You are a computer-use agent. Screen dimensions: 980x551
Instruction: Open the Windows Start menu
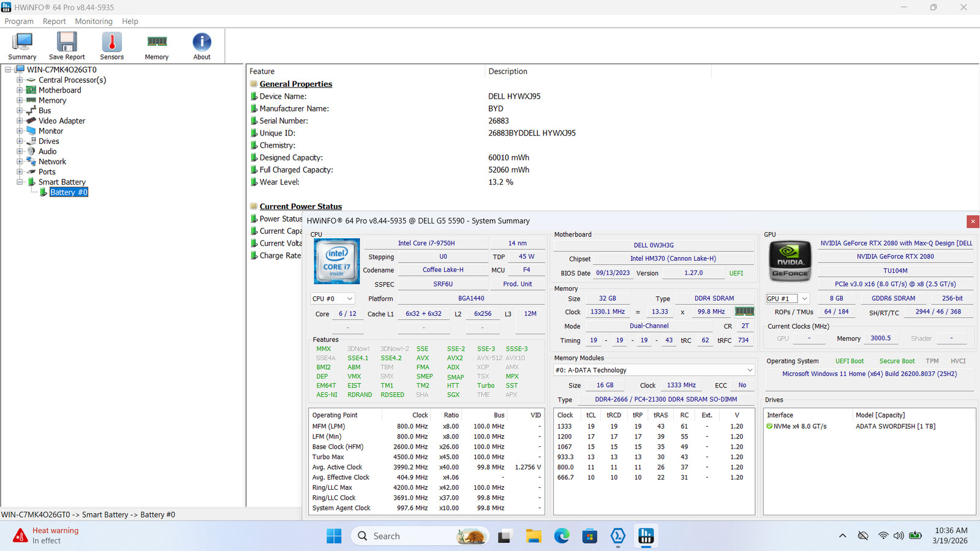coord(334,536)
